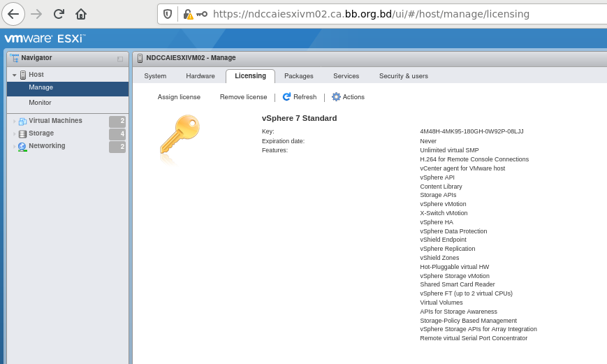Click Shared Smart Card Reader feature
Screen dimensions: 607x364
pos(458,284)
